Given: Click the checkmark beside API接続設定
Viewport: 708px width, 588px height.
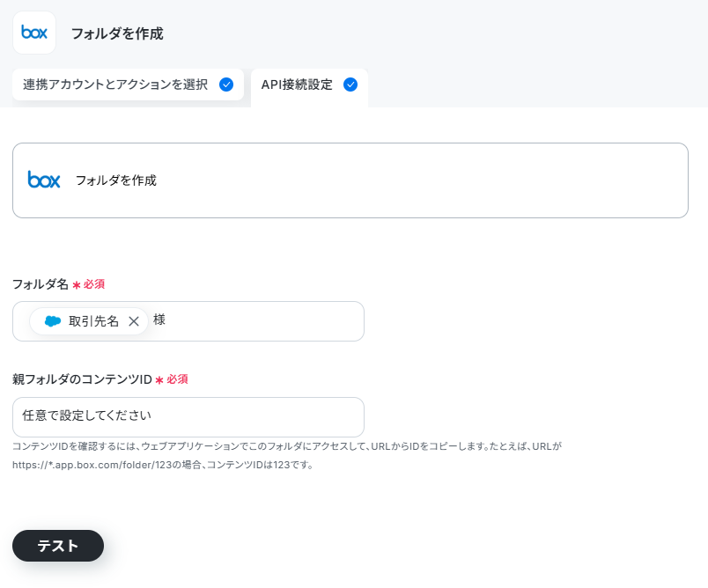Looking at the screenshot, I should [350, 85].
